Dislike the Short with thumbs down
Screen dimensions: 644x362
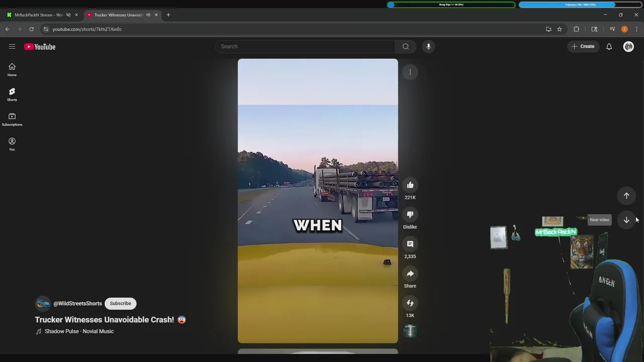(410, 215)
